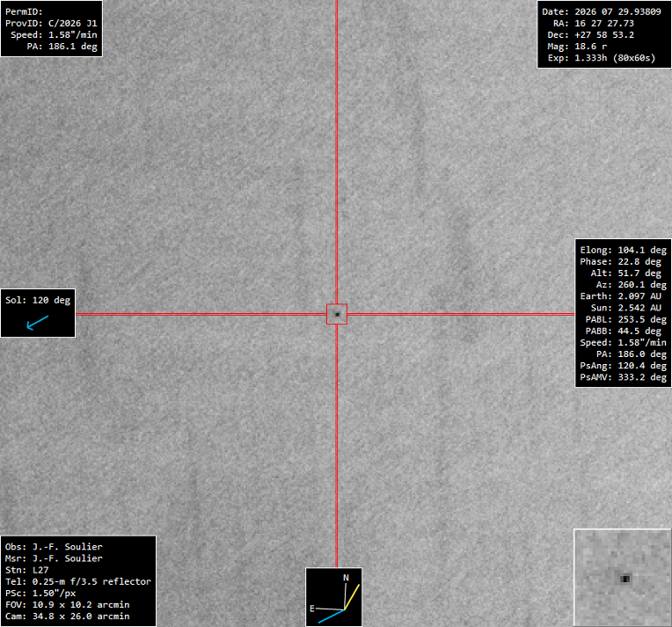Viewport: 672px width, 627px height.
Task: Select the ProvID C/2026 J1 text
Action: (x=51, y=23)
